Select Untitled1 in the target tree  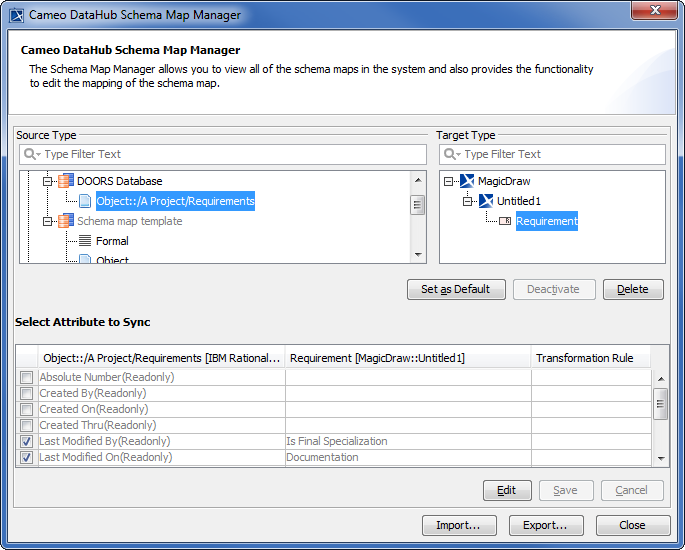coord(519,201)
